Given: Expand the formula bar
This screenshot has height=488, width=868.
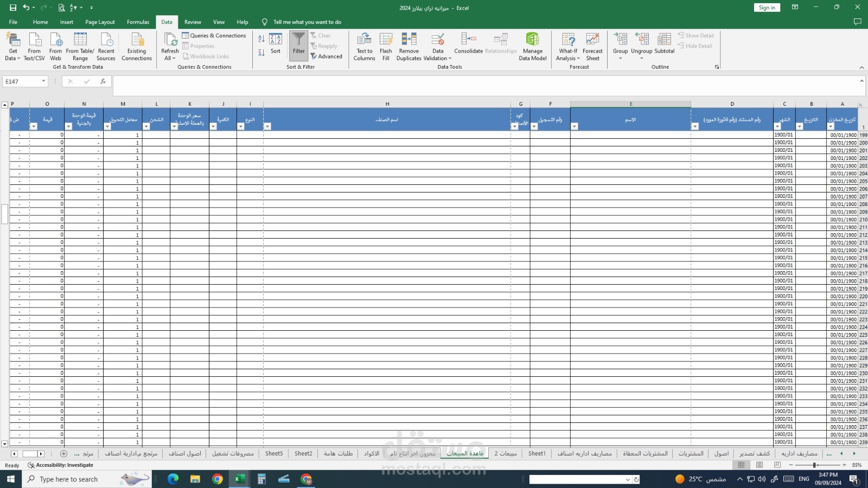Looking at the screenshot, I should pyautogui.click(x=861, y=81).
